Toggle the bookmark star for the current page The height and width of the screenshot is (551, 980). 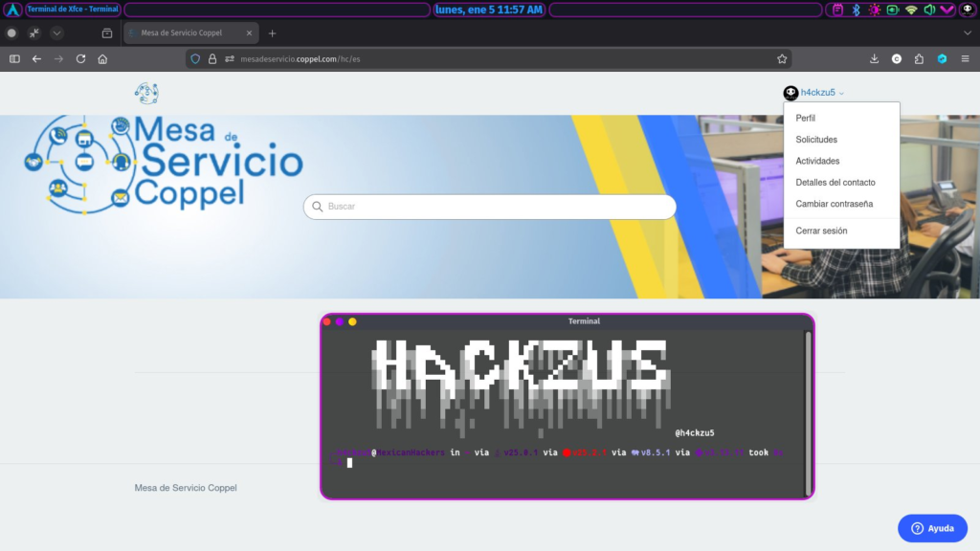pos(782,58)
